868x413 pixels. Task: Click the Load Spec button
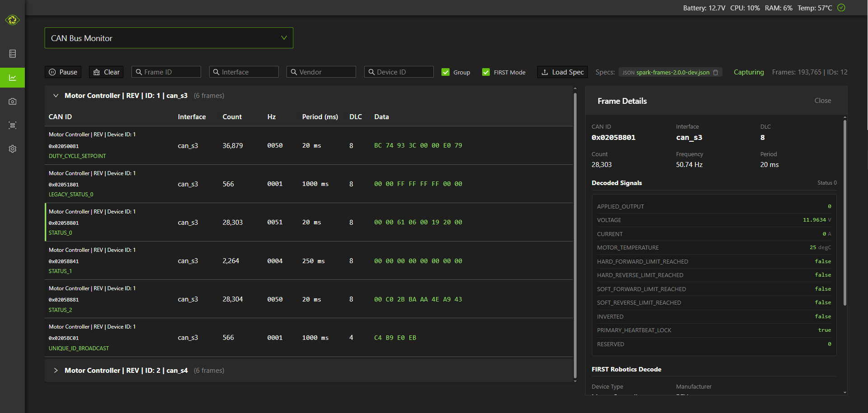563,72
